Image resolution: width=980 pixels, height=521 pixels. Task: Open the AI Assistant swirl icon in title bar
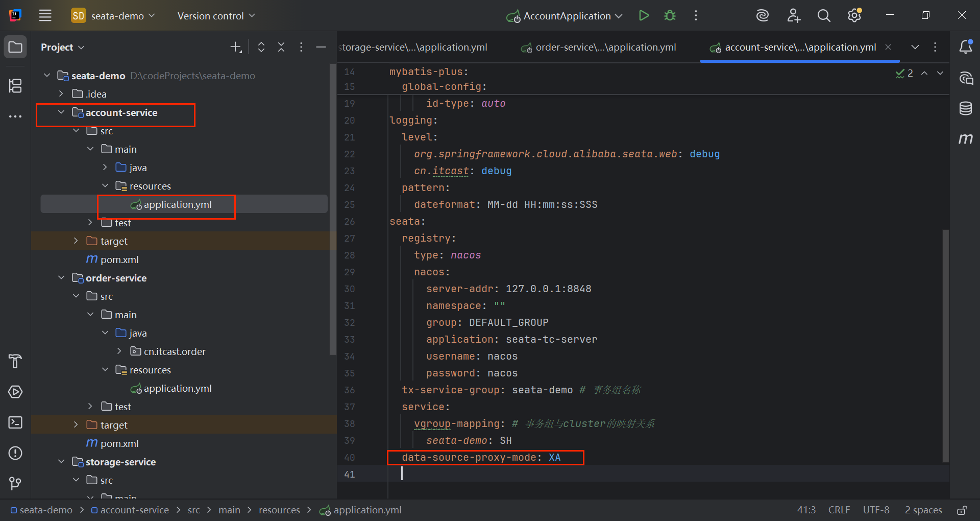tap(762, 15)
